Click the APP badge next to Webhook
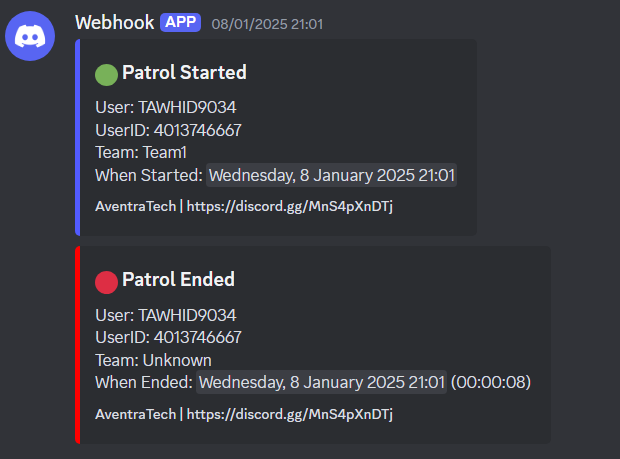This screenshot has width=620, height=459. (x=180, y=22)
